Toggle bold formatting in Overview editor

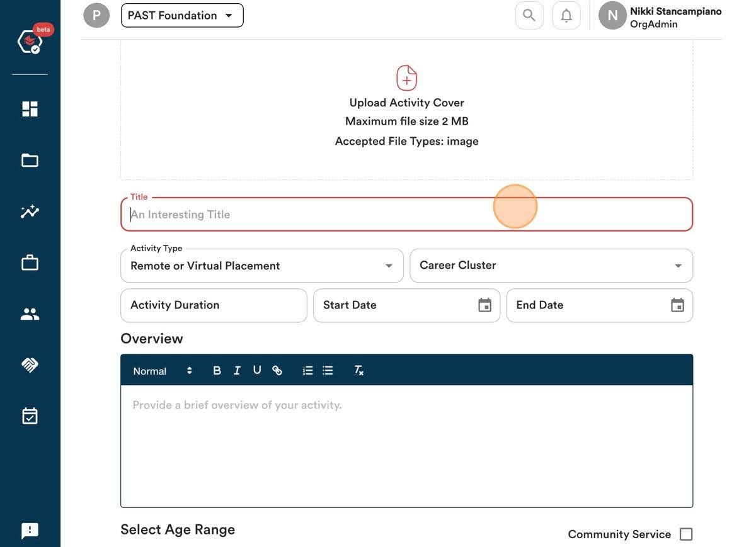coord(217,371)
